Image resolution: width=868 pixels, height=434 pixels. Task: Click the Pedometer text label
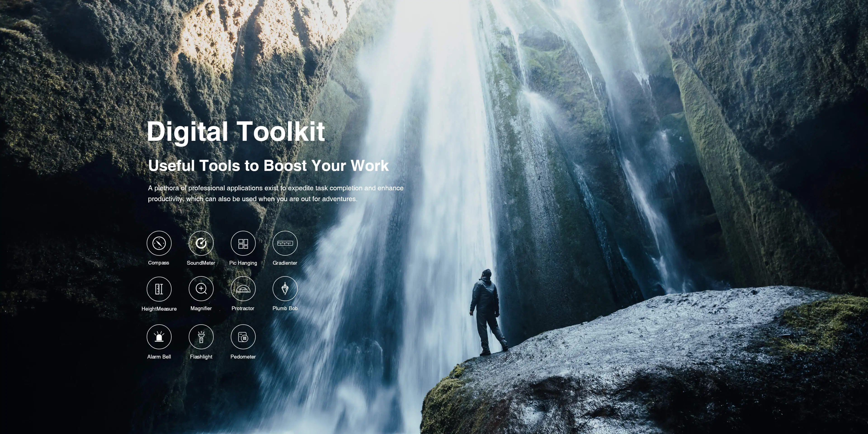coord(243,356)
